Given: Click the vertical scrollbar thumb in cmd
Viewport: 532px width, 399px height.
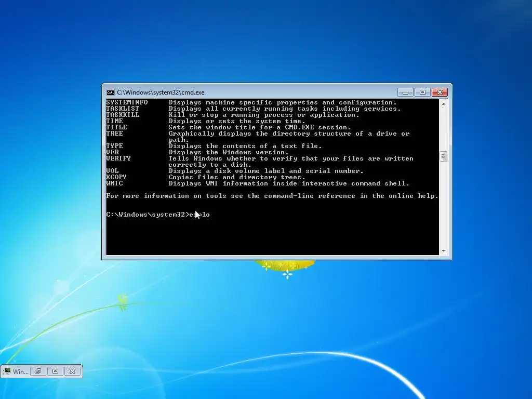Looking at the screenshot, I should point(444,156).
